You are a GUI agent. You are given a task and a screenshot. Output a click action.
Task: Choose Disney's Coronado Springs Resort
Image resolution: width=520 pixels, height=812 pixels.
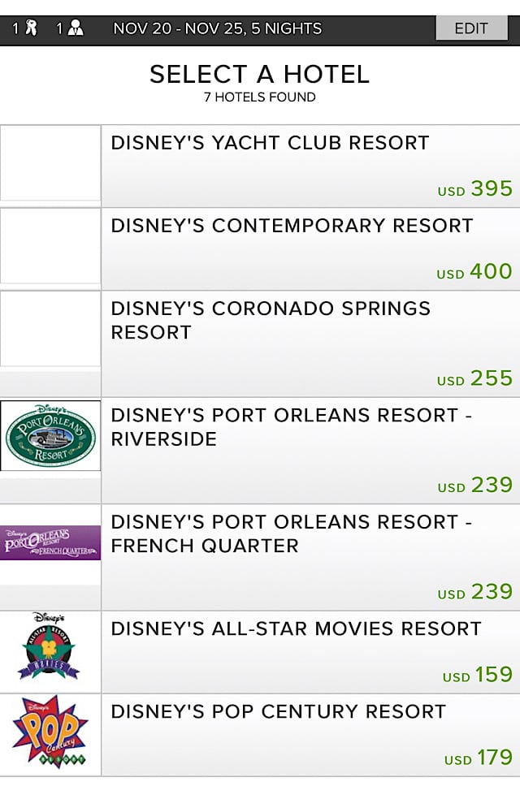point(310,343)
